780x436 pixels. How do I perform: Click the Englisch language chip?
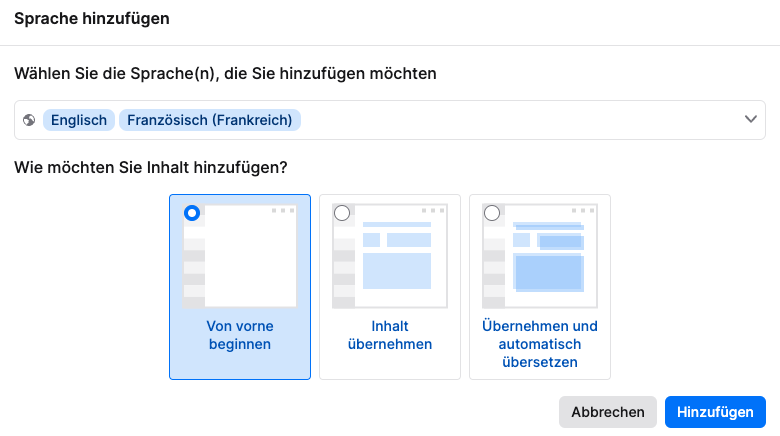(79, 120)
